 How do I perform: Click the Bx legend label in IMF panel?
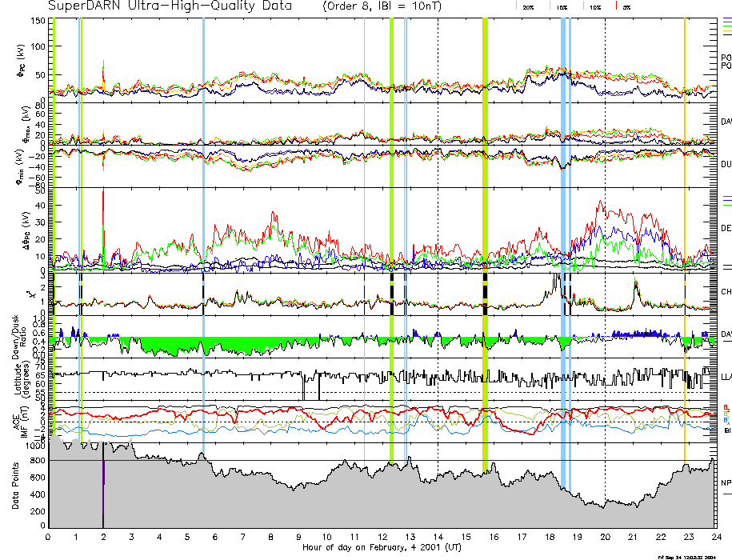(x=726, y=419)
